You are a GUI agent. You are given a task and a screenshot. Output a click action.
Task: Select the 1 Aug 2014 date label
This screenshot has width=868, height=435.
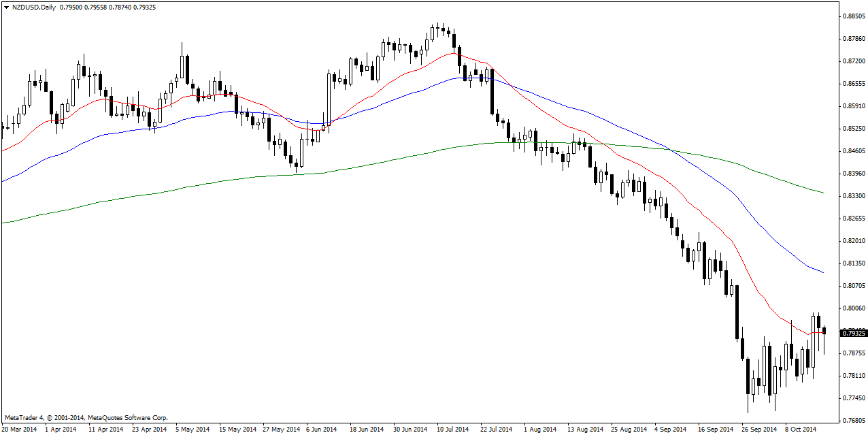coord(539,430)
